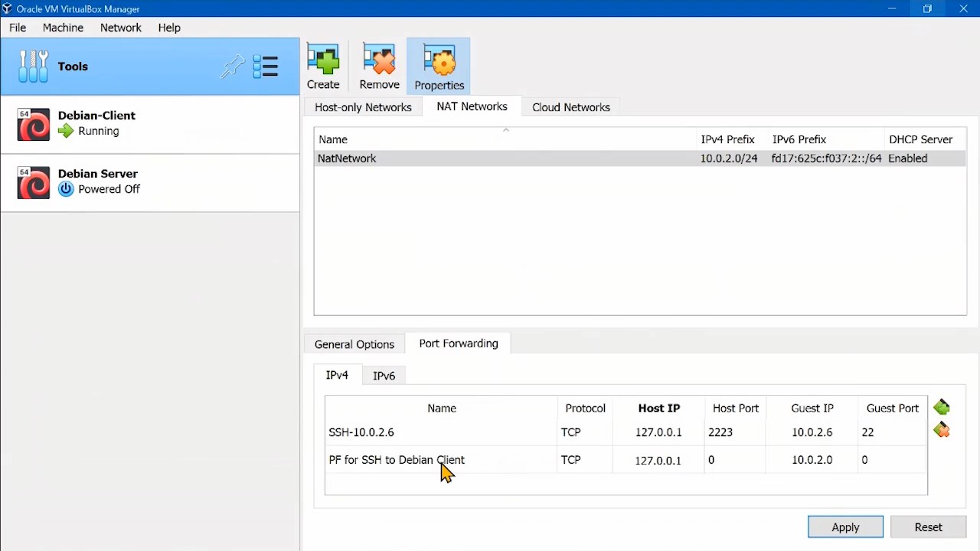Switch to Cloud Networks tab

coord(571,107)
